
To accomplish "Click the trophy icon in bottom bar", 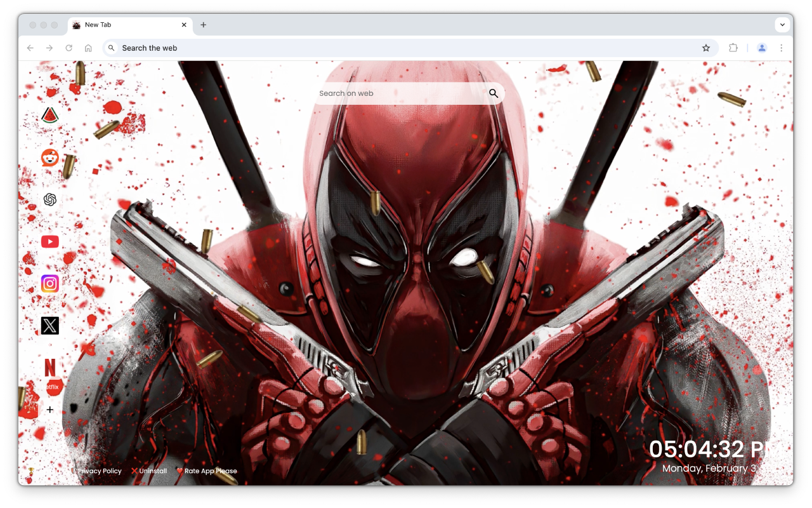I will click(x=30, y=471).
